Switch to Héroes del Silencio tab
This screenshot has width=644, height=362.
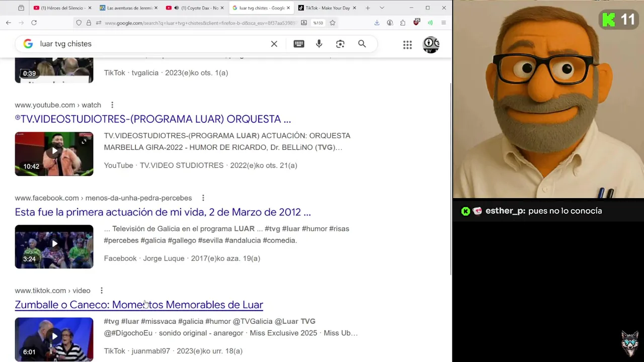point(62,8)
